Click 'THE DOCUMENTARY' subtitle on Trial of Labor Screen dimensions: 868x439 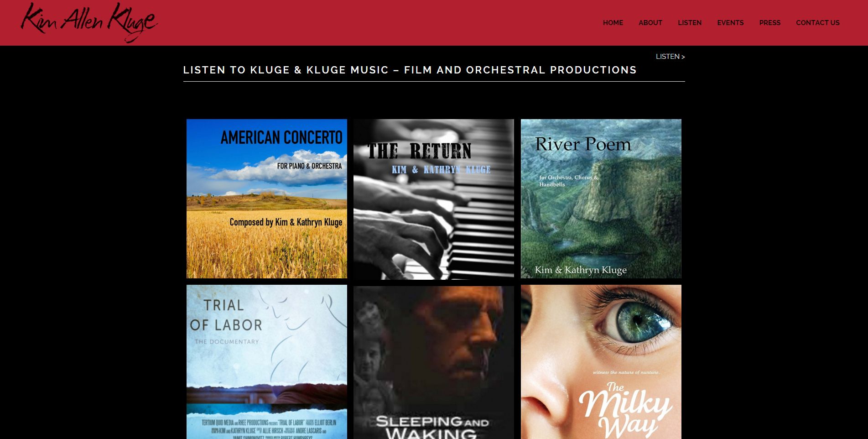[227, 341]
